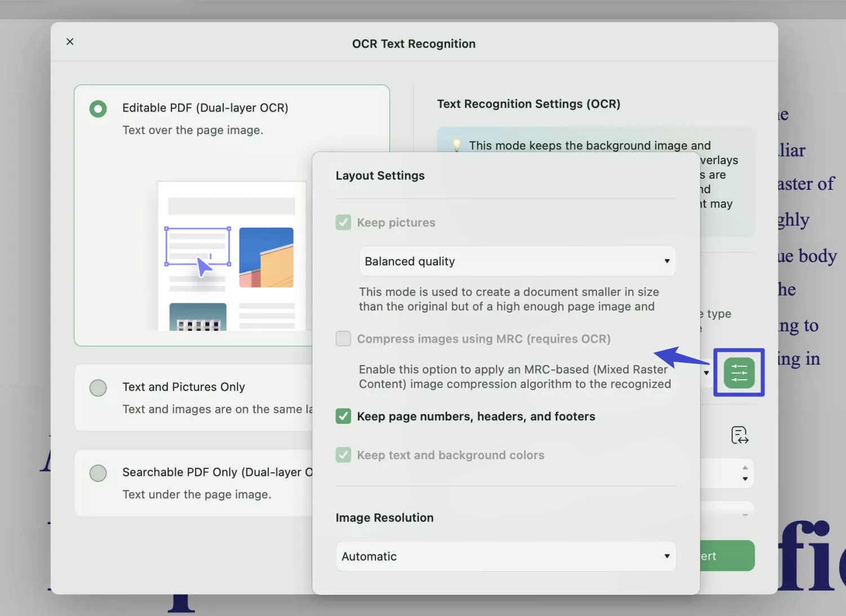
Task: Enable Compress images using MRC checkbox
Action: tap(343, 339)
